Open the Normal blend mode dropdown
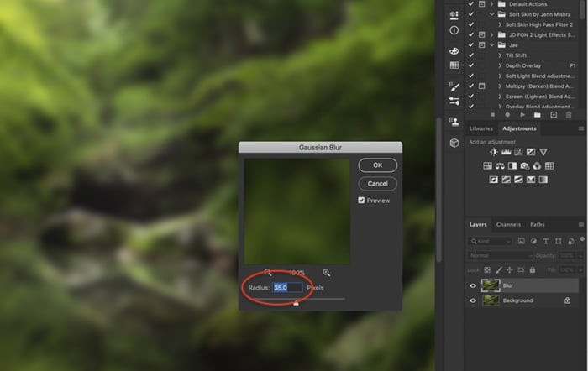Screen dimensions: 588x371 (x=501, y=255)
